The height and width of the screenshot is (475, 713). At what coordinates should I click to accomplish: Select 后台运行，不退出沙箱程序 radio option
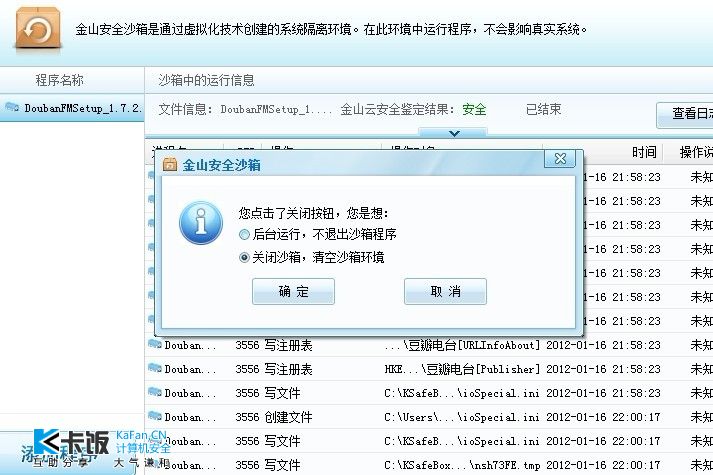coord(244,235)
